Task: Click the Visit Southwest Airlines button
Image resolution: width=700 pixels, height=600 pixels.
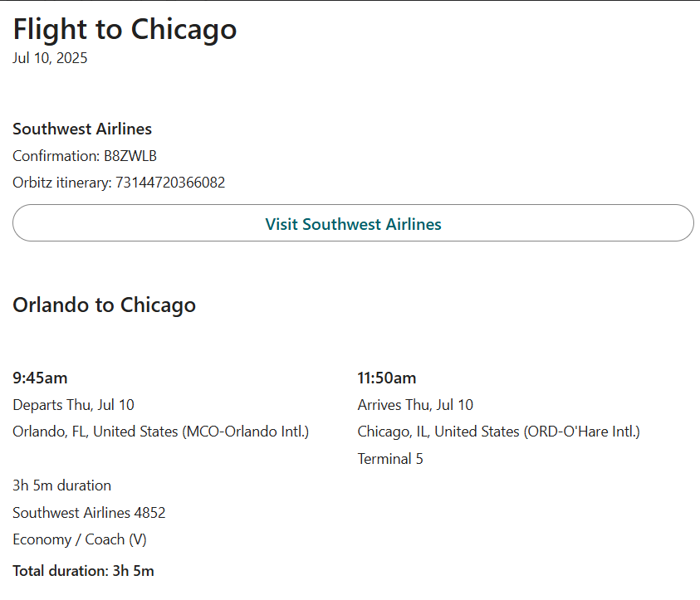Action: (x=353, y=223)
